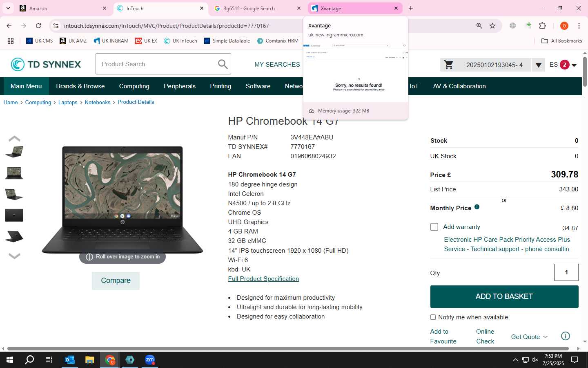
Task: Click the Monthly Price info icon
Action: [477, 207]
